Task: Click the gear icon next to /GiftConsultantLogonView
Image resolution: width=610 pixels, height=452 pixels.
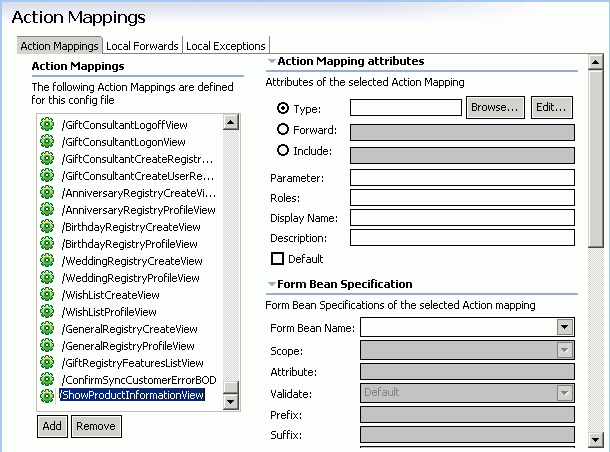Action: (x=46, y=141)
